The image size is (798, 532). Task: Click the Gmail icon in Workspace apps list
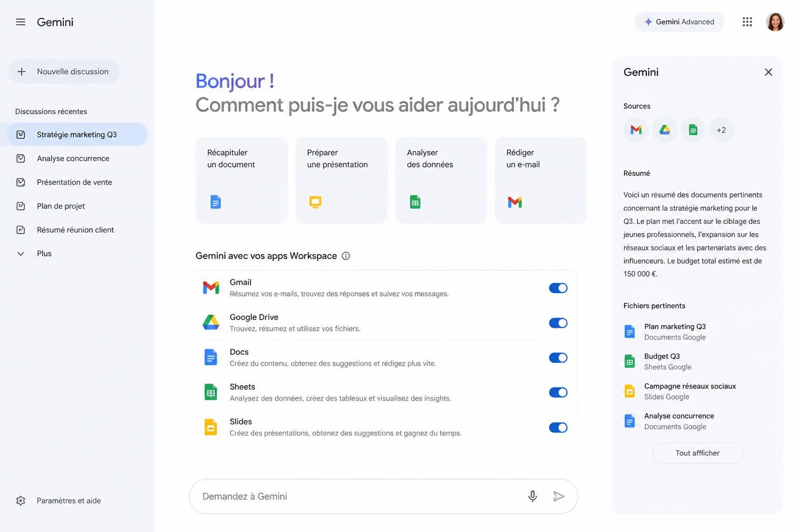(x=211, y=287)
